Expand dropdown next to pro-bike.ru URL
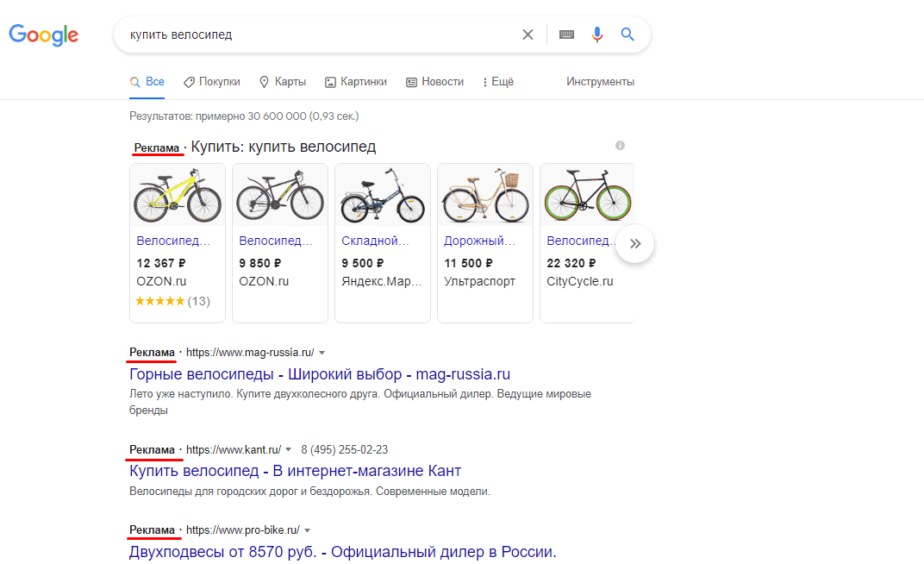Screen dimensions: 924x564 point(307,530)
